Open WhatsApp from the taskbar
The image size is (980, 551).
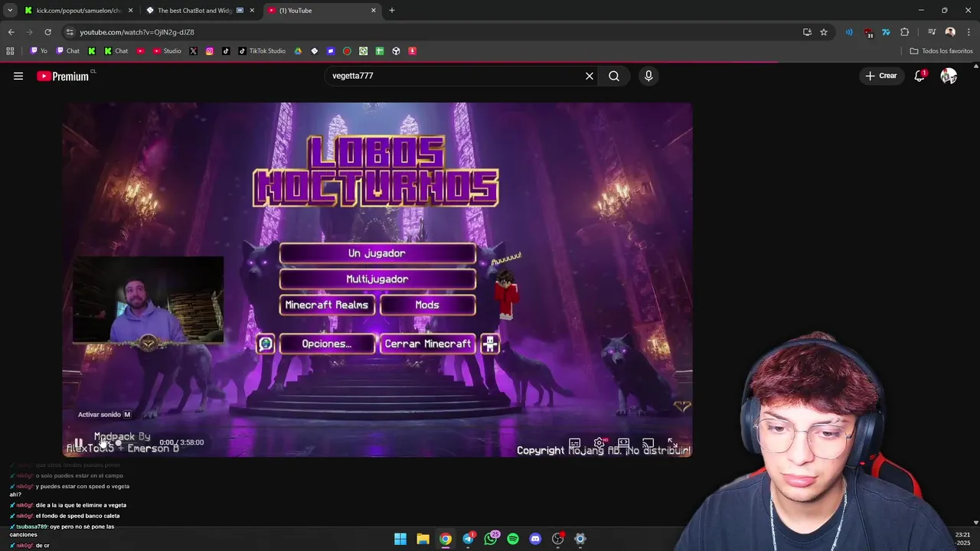click(x=491, y=539)
